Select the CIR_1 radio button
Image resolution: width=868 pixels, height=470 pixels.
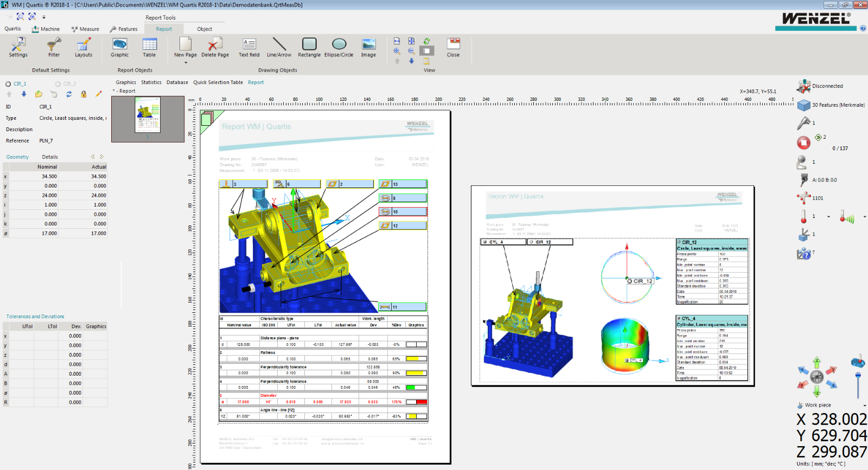tap(8, 84)
